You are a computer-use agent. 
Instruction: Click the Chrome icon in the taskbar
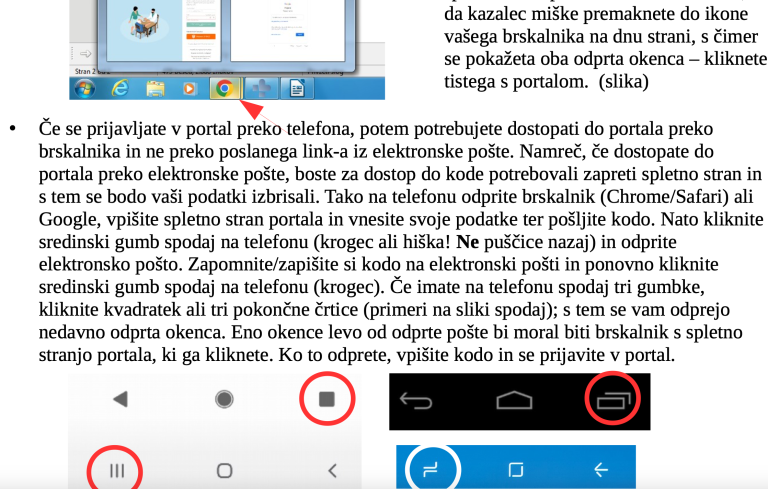pos(224,89)
